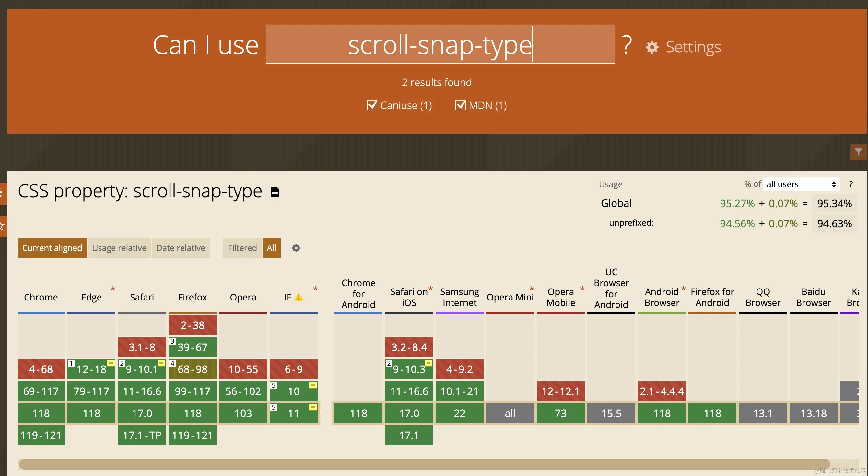Click note marker 1 on Edge 12-18
This screenshot has width=868, height=476.
(x=71, y=363)
